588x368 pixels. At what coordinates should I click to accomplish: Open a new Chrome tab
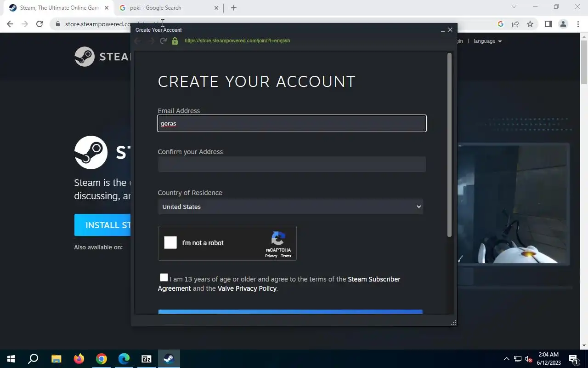point(233,8)
